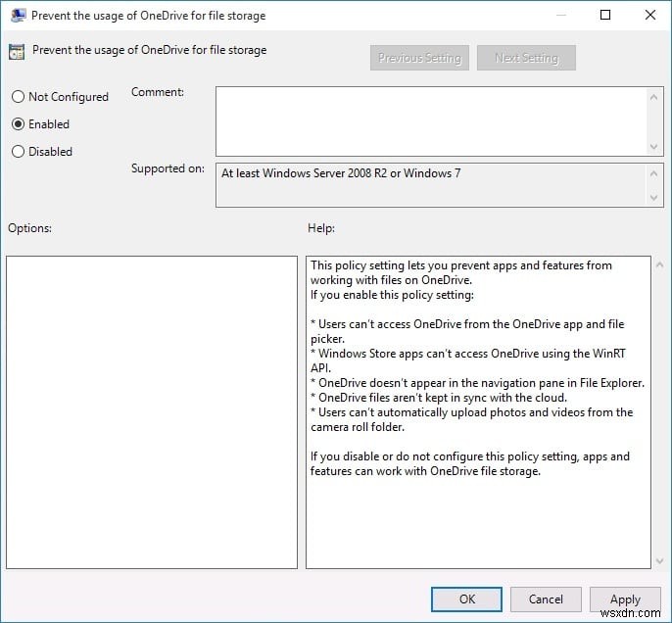Select the Enabled radio button
Viewport: 672px width, 623px height.
tap(18, 123)
